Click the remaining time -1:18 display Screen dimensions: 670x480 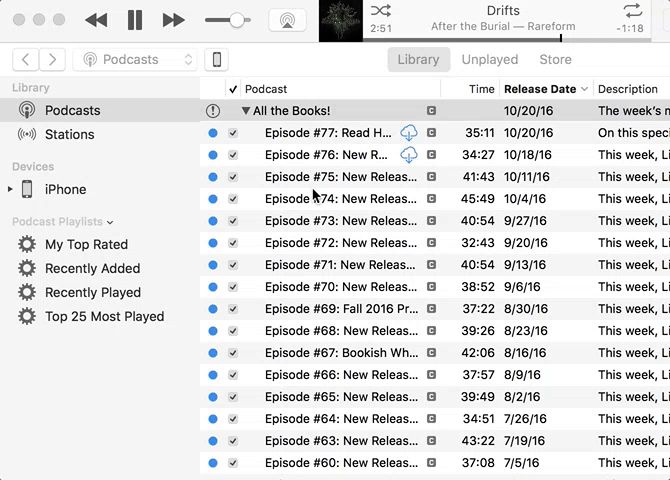point(630,29)
